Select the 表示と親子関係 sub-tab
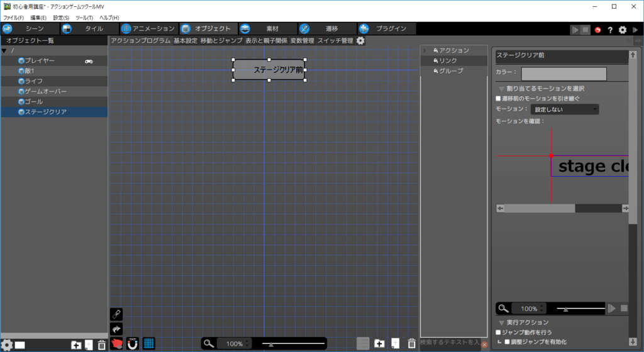This screenshot has height=352, width=644. 267,41
